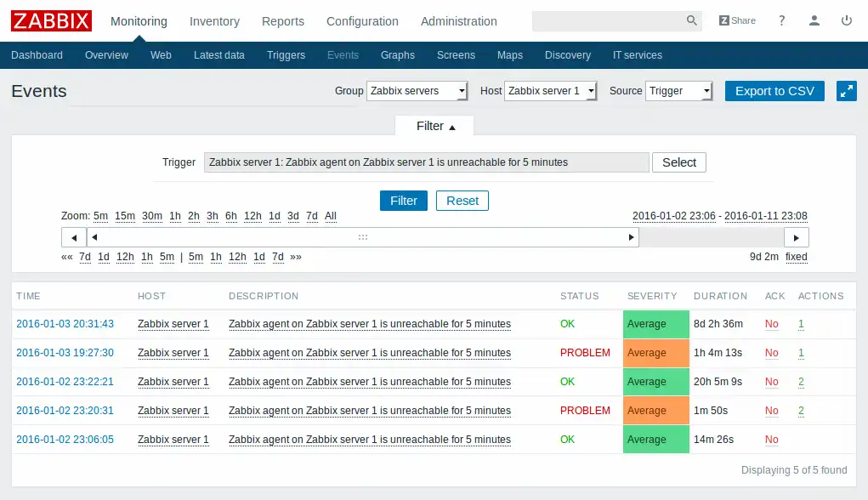Open event 2016-01-02 23:22:21
The width and height of the screenshot is (868, 500).
(x=65, y=382)
